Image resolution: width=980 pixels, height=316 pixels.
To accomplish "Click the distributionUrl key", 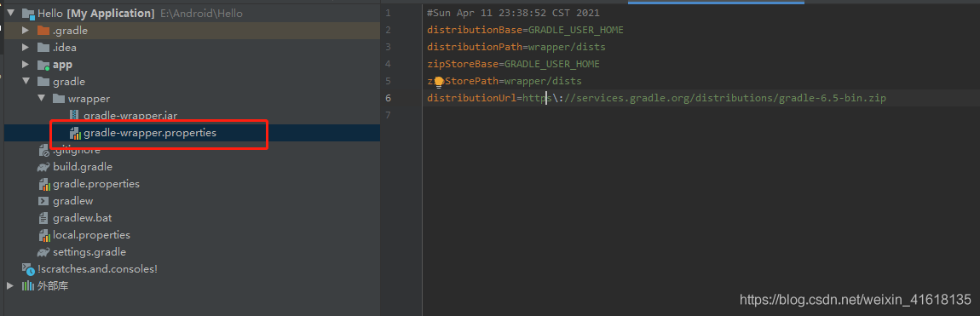I will click(x=471, y=98).
